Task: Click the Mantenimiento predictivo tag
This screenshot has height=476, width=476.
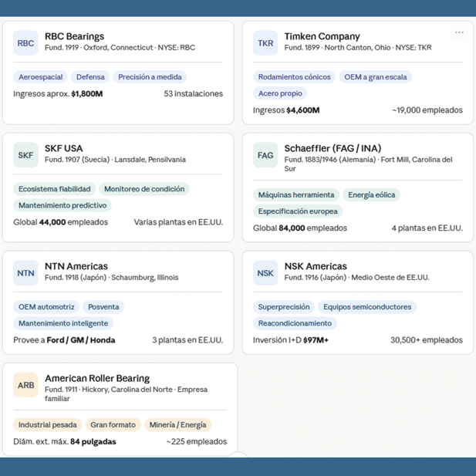Action: 62,206
